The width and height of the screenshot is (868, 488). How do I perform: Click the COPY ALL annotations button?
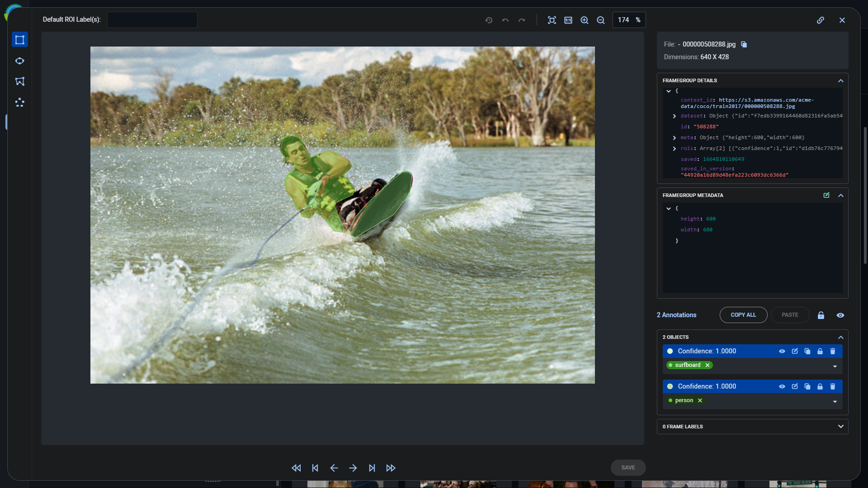(x=743, y=314)
